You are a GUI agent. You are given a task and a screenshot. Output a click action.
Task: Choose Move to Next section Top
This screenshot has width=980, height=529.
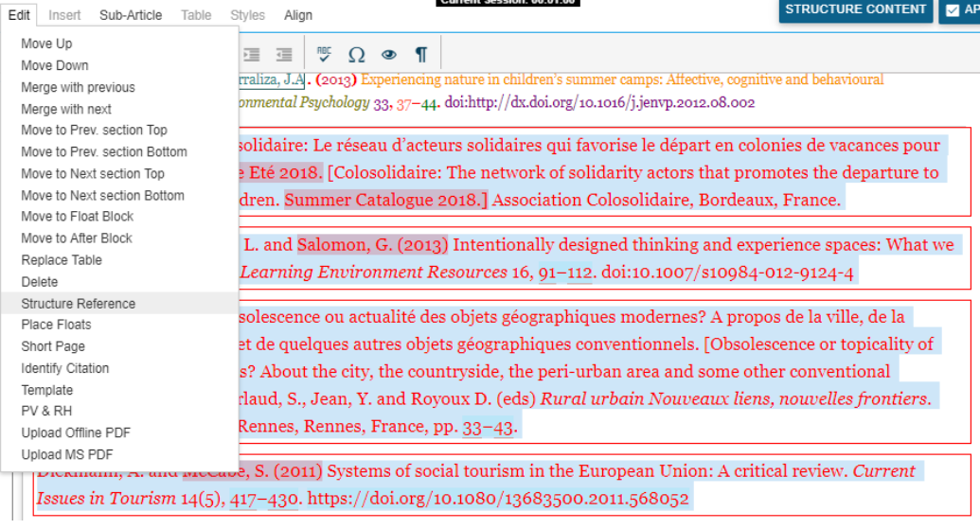coord(119,173)
